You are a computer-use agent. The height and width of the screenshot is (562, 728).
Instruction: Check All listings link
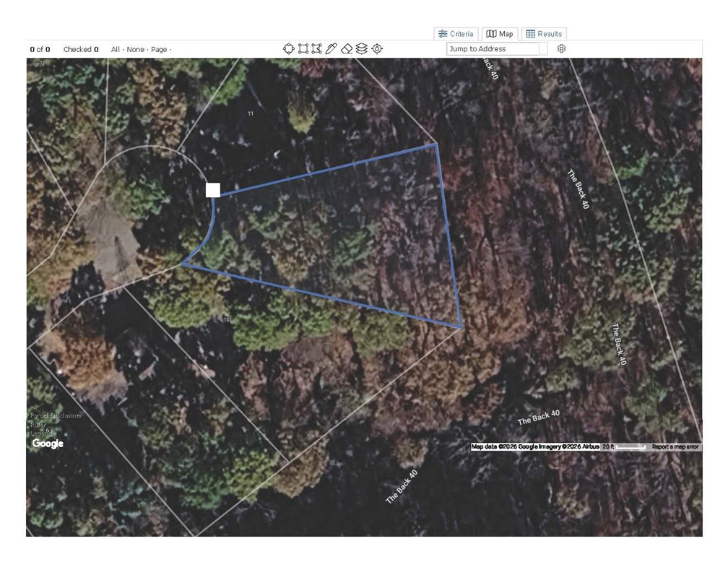pos(115,49)
